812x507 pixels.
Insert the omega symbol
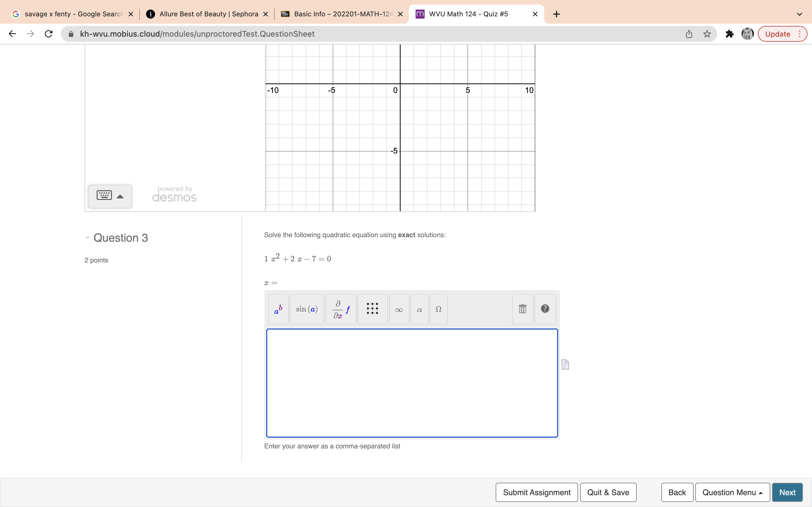438,309
